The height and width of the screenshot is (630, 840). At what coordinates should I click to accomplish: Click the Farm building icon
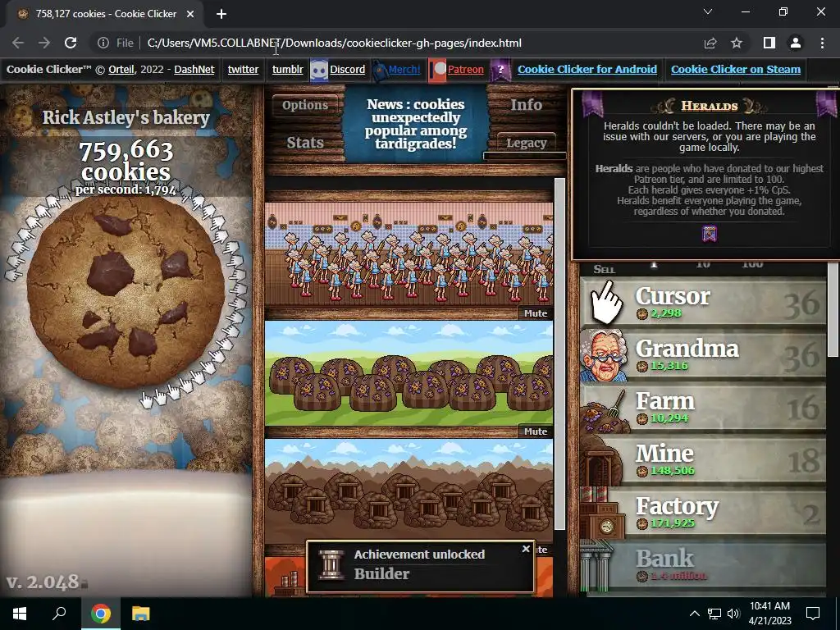point(605,413)
